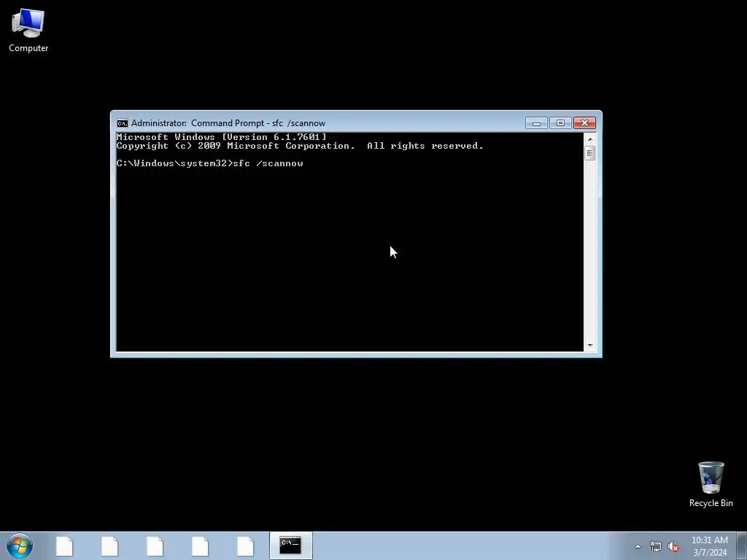This screenshot has width=747, height=560.
Task: Click the 'sfc /scannow' command text
Action: (268, 163)
